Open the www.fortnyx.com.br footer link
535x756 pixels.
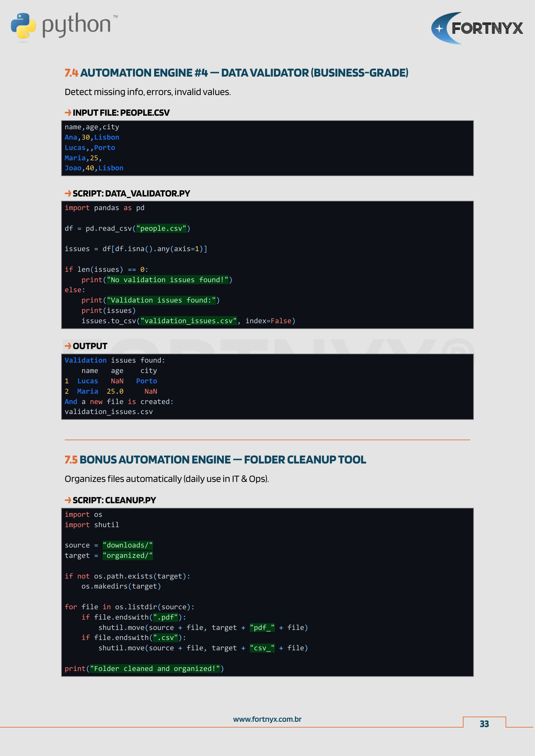click(267, 719)
